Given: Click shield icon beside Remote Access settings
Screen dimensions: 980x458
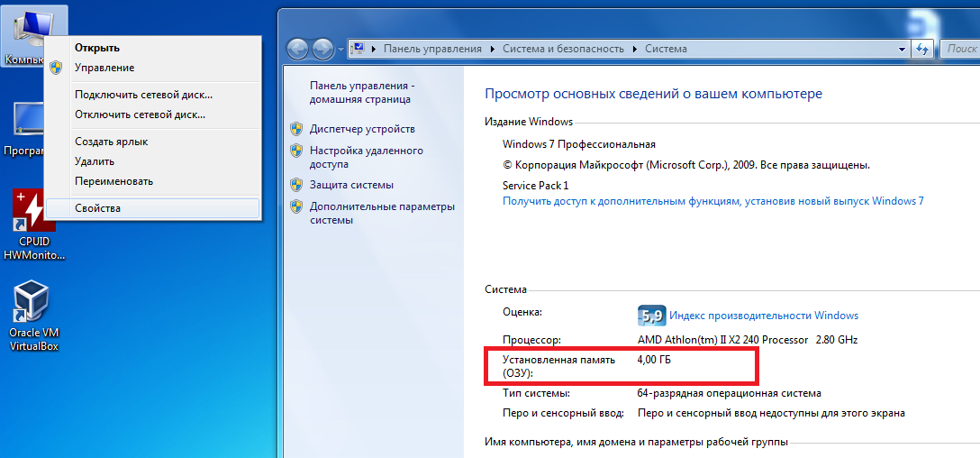Looking at the screenshot, I should (296, 151).
